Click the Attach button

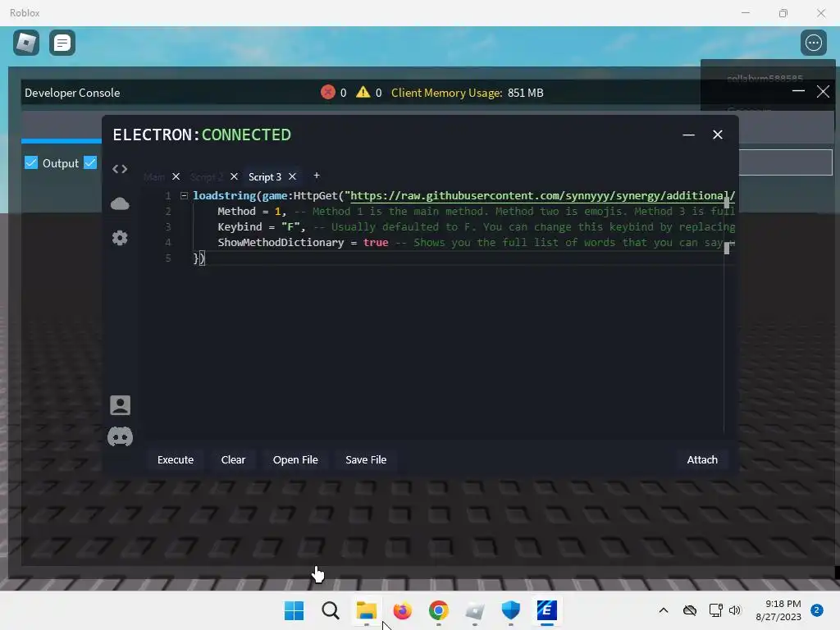702,459
